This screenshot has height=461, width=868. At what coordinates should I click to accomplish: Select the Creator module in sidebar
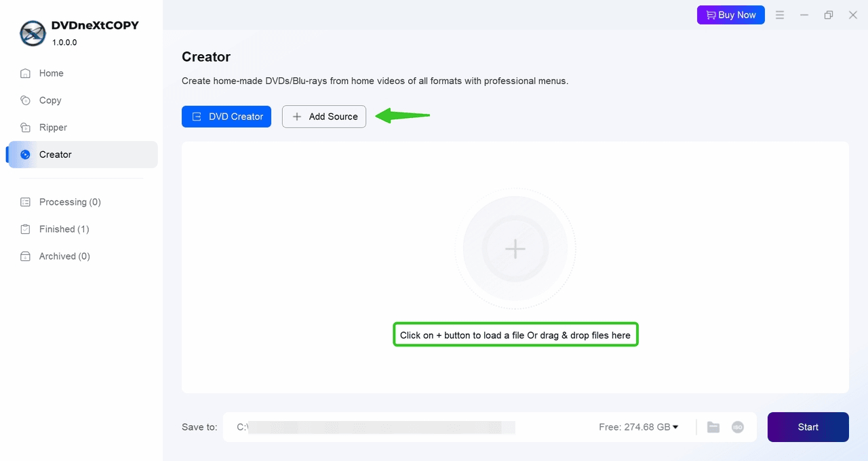click(x=82, y=155)
